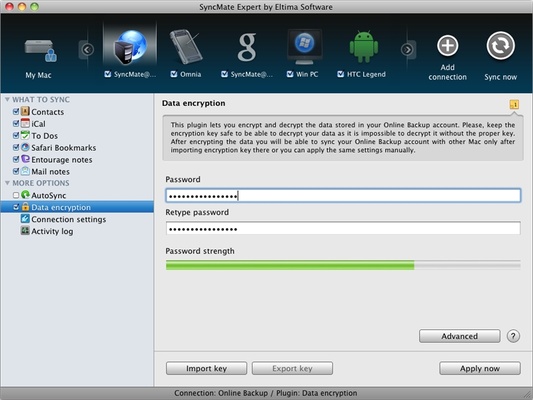Click the Safari Bookmarks compass icon
Viewport: 533px width, 400px height.
coord(25,147)
